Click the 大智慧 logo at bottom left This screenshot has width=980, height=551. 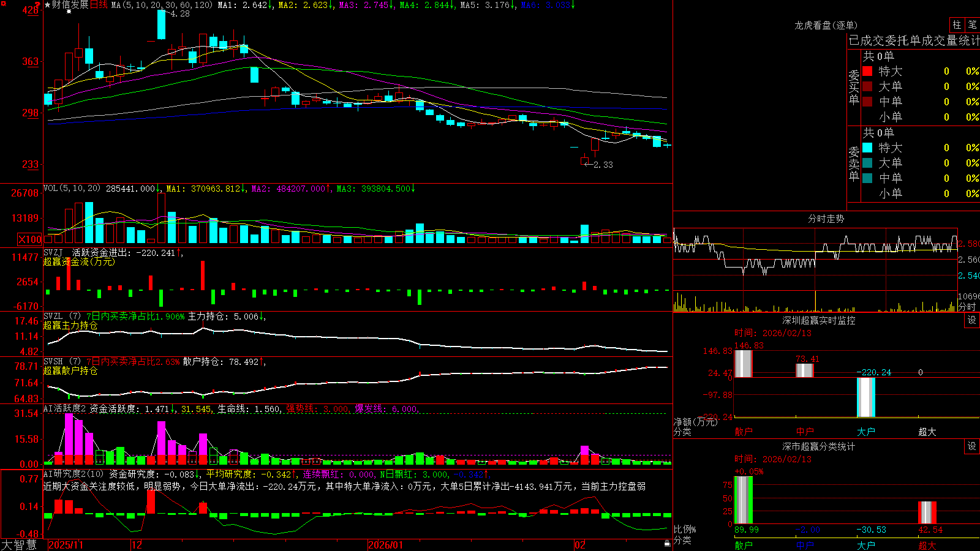pyautogui.click(x=19, y=545)
